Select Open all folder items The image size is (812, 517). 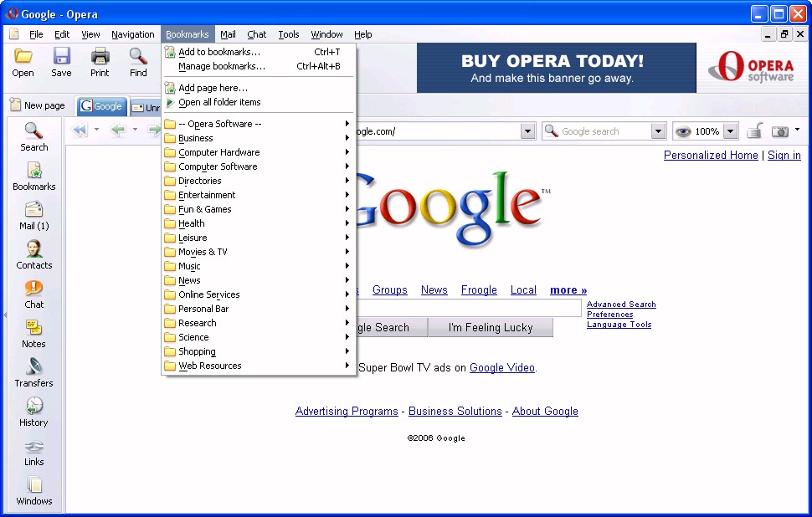point(258,102)
